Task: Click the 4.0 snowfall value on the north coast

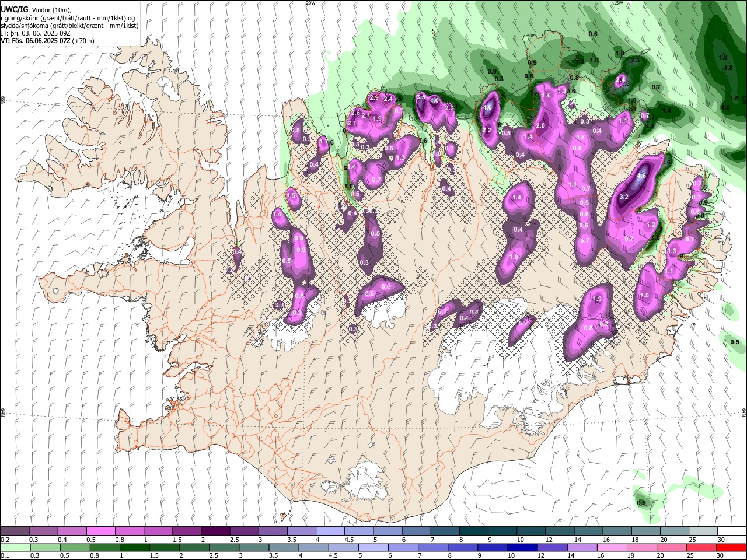Action: [x=434, y=100]
